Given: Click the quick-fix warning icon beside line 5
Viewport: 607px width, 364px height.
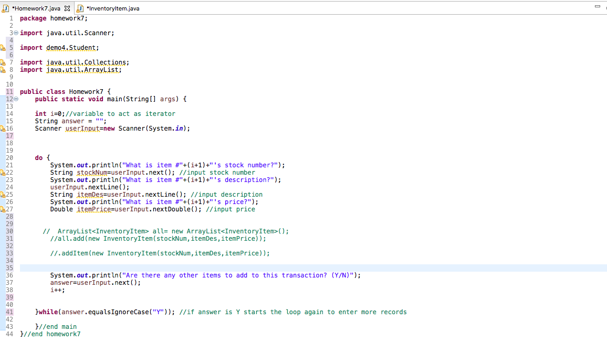Looking at the screenshot, I should click(x=3, y=47).
